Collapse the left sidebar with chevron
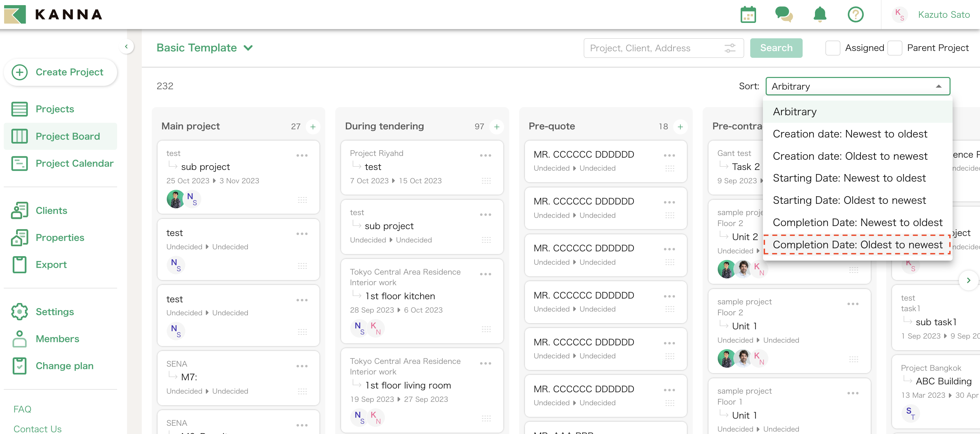This screenshot has height=434, width=980. tap(126, 47)
